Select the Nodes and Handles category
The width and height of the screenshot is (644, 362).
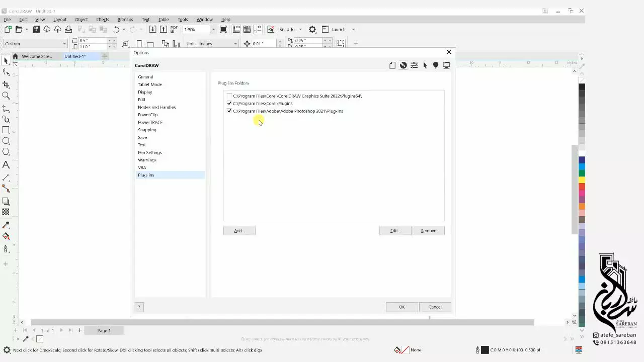[x=157, y=107]
